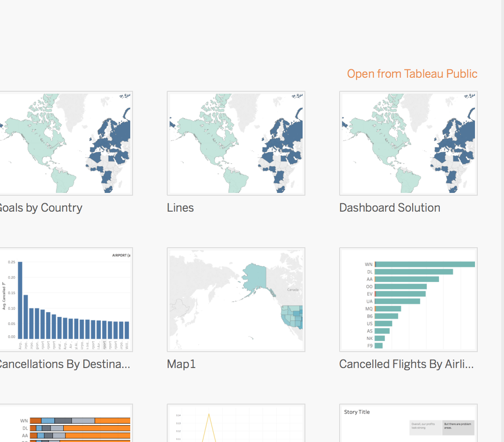Viewport: 504px width, 442px height.
Task: Open the Cancelled Flights By Airline thumbnail
Action: pos(408,300)
